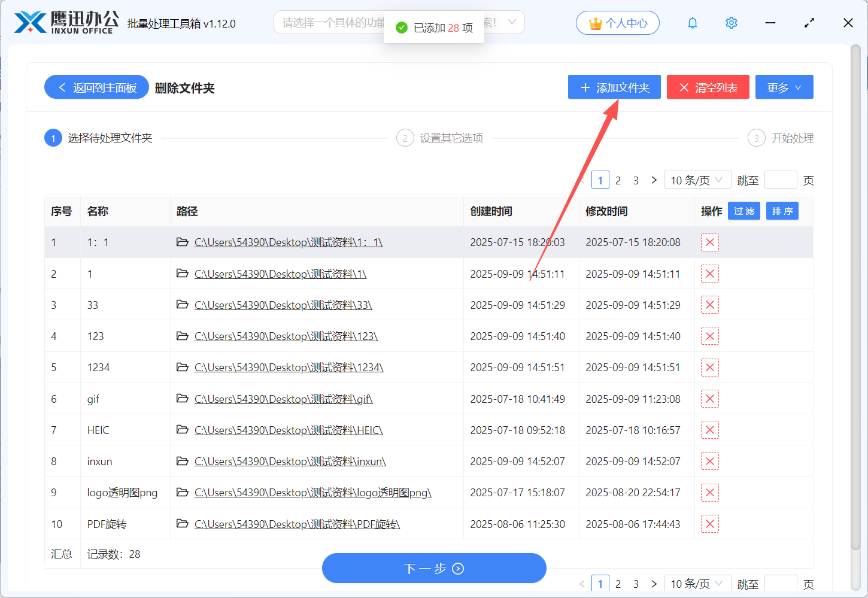Image resolution: width=868 pixels, height=598 pixels.
Task: Click the folder icon in the HEIC row
Action: pyautogui.click(x=183, y=430)
